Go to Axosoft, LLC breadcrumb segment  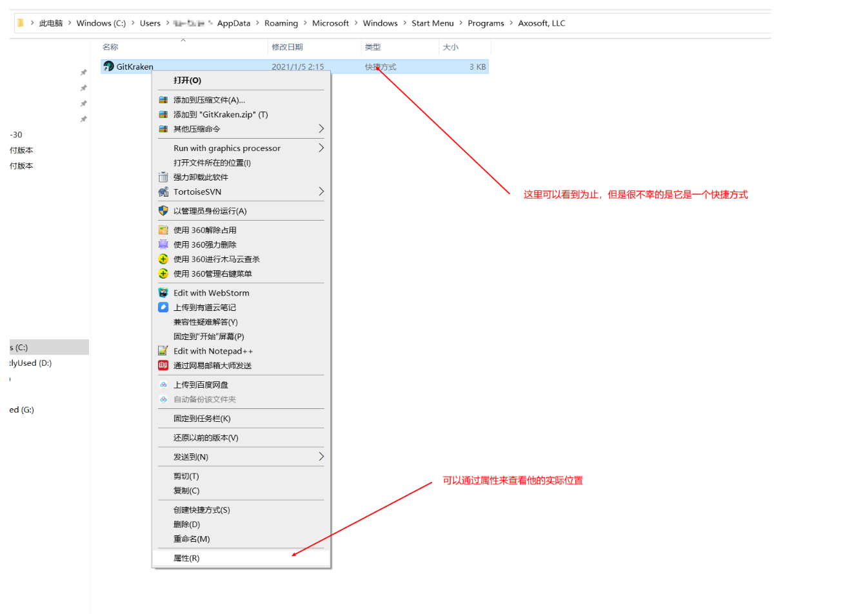pos(542,23)
